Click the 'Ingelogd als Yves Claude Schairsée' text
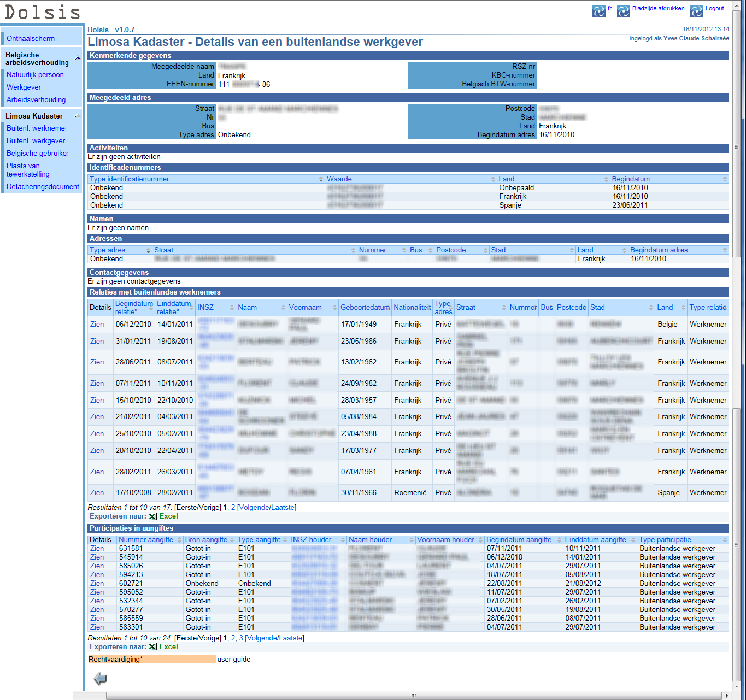This screenshot has width=746, height=700. point(679,38)
